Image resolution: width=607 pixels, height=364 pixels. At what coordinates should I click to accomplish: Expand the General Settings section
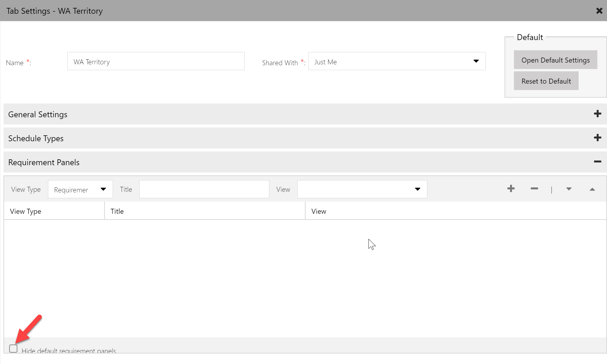[x=598, y=114]
